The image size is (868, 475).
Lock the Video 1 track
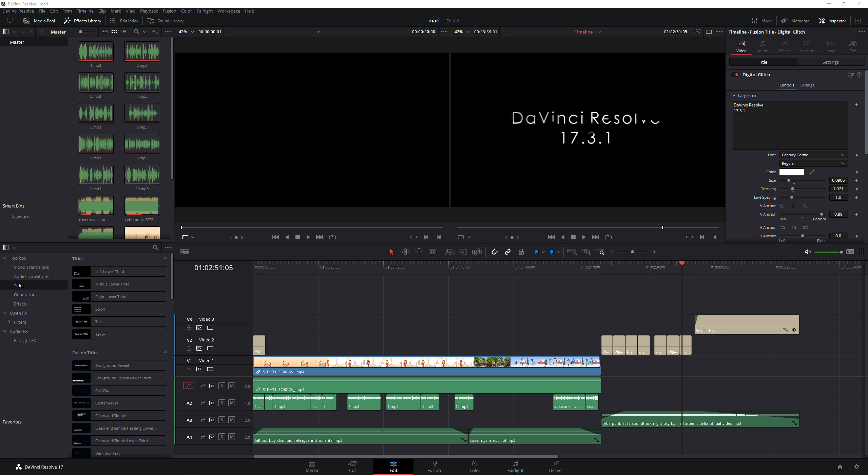pyautogui.click(x=189, y=369)
